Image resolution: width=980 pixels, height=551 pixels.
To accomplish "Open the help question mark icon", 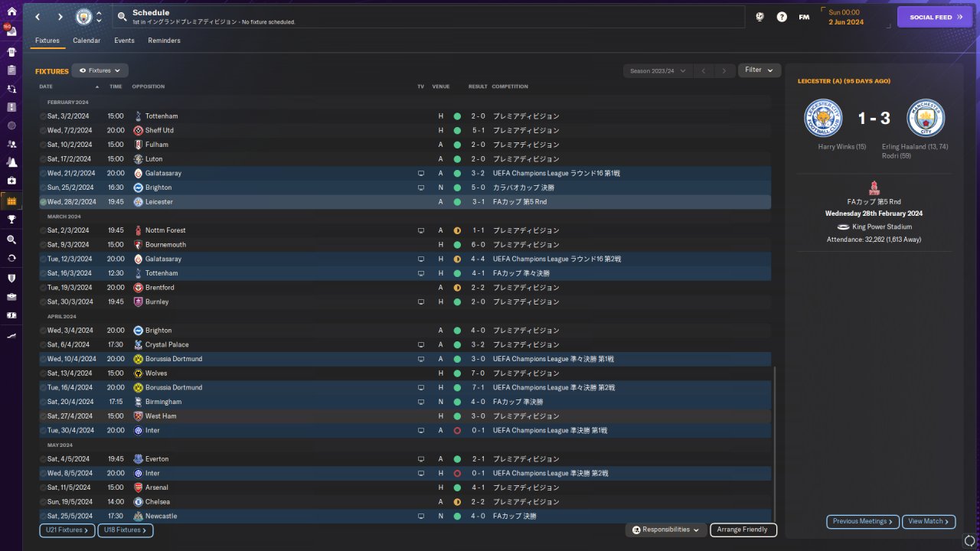I will 782,17.
